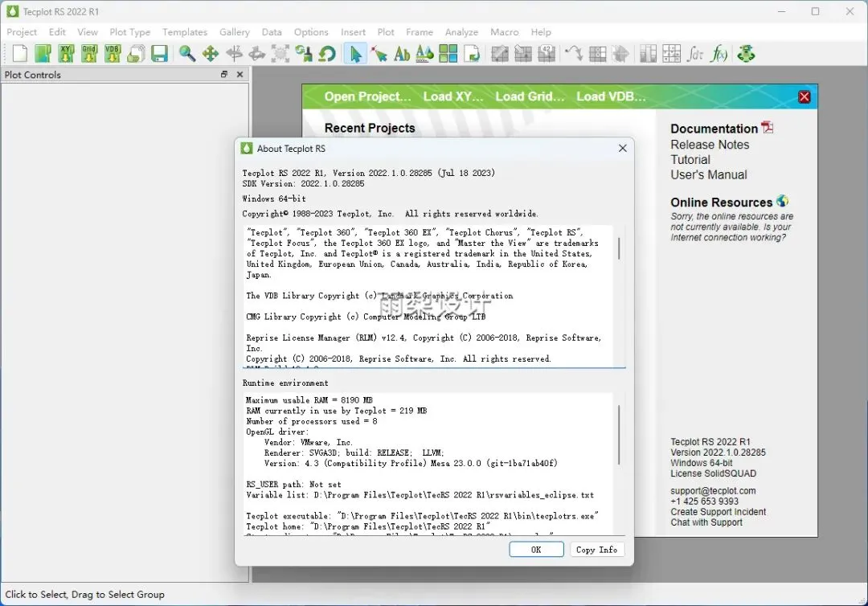Click the Documentation PDF icon

[x=768, y=127]
